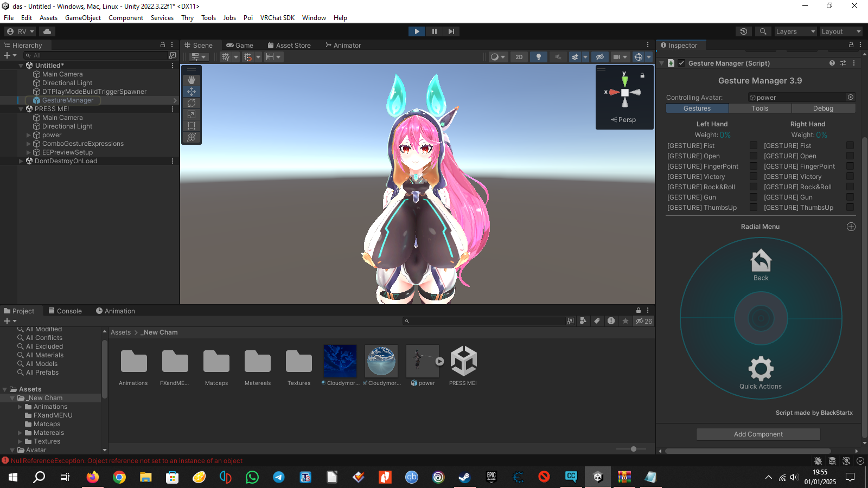The width and height of the screenshot is (868, 488).
Task: Select the Rect tool
Action: (192, 126)
